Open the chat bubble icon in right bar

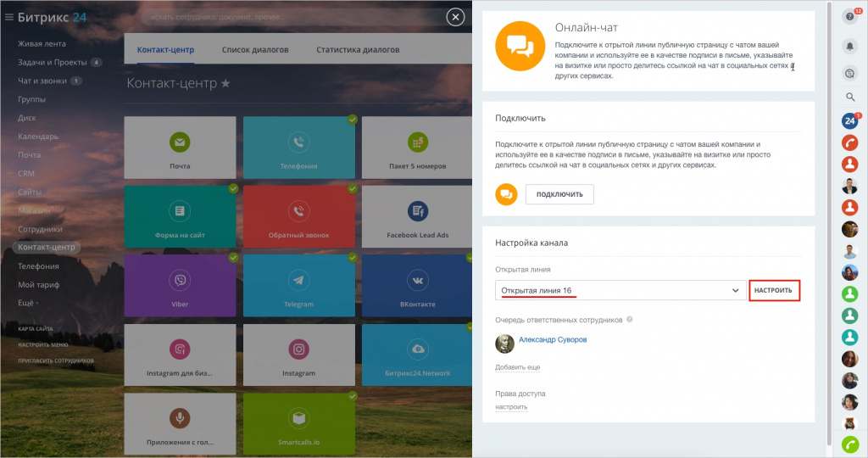point(849,73)
